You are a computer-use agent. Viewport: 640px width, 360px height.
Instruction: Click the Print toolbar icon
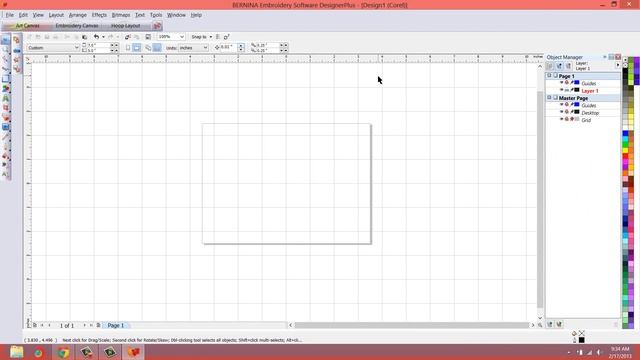pyautogui.click(x=56, y=37)
